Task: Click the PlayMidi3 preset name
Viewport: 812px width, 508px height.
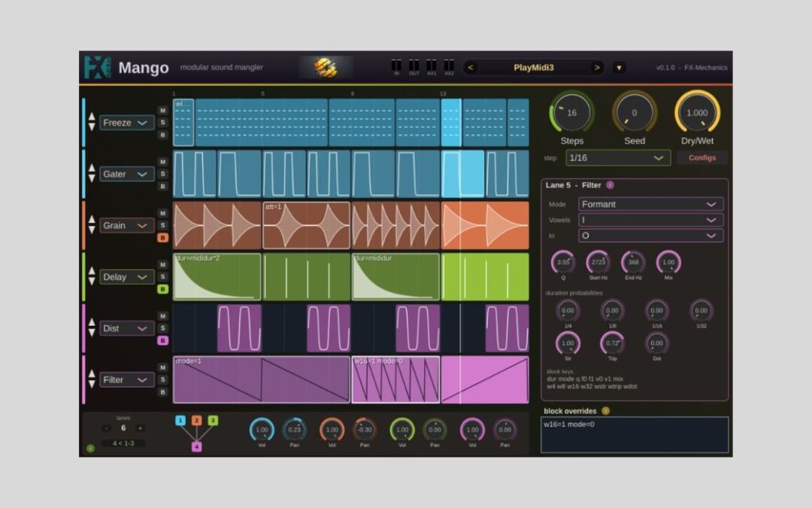Action: pos(533,68)
